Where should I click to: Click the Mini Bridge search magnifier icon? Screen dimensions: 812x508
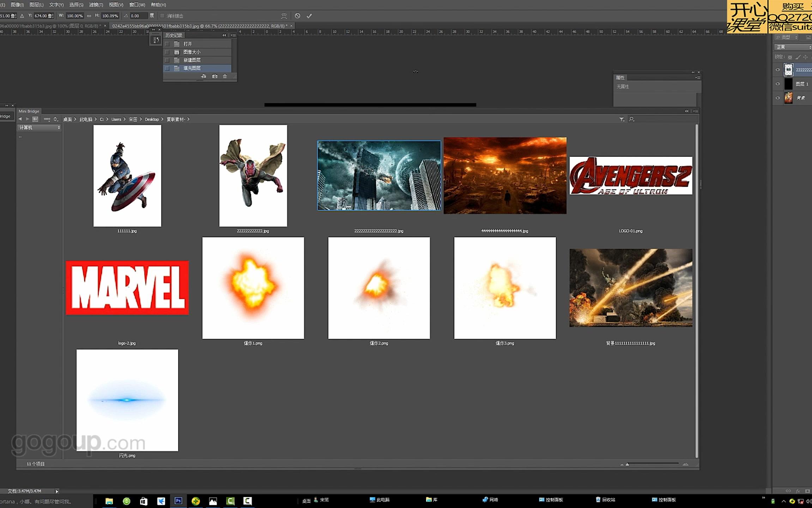coord(632,119)
